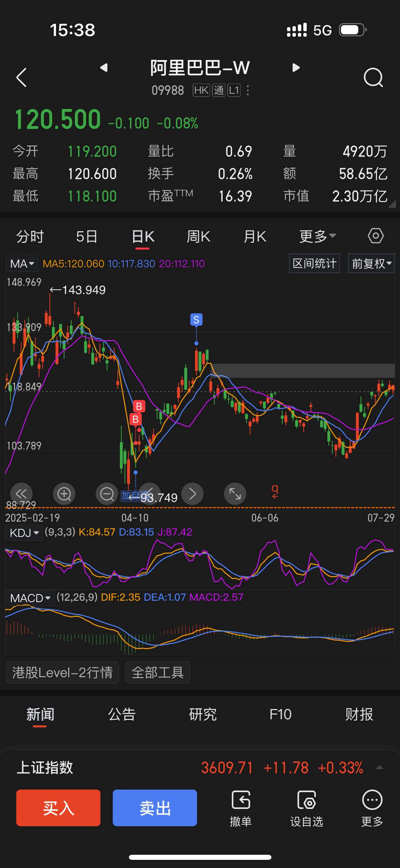The width and height of the screenshot is (400, 868).
Task: Move chart forward with right chevron
Action: (x=192, y=493)
